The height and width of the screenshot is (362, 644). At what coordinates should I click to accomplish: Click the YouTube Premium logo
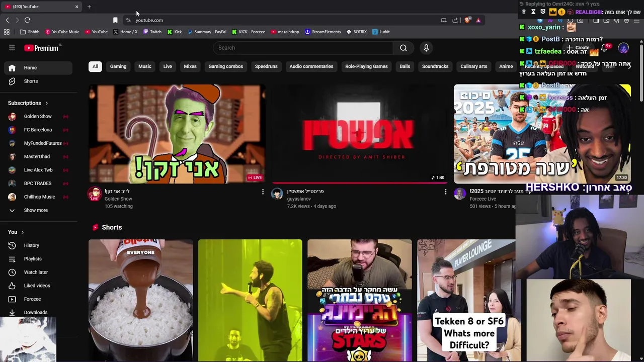coord(42,48)
